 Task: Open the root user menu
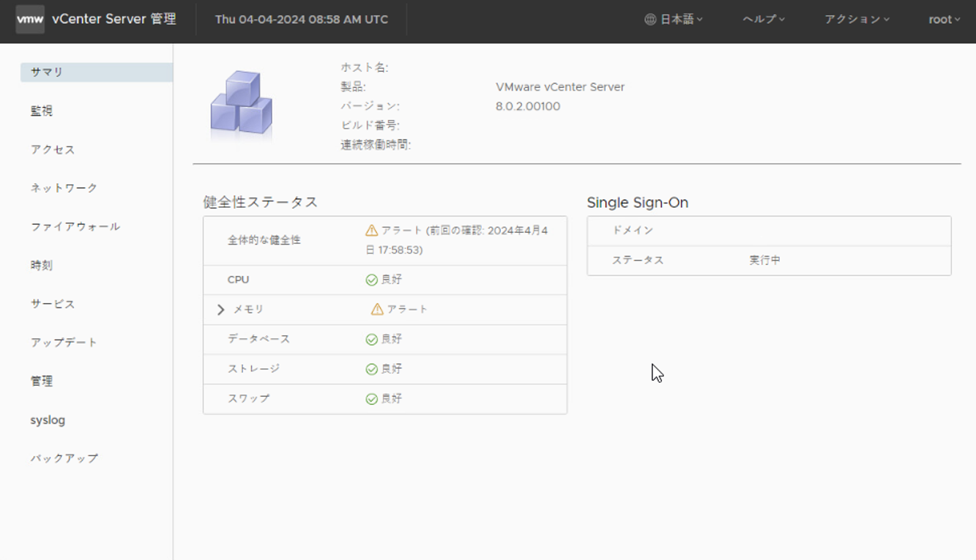(x=944, y=20)
